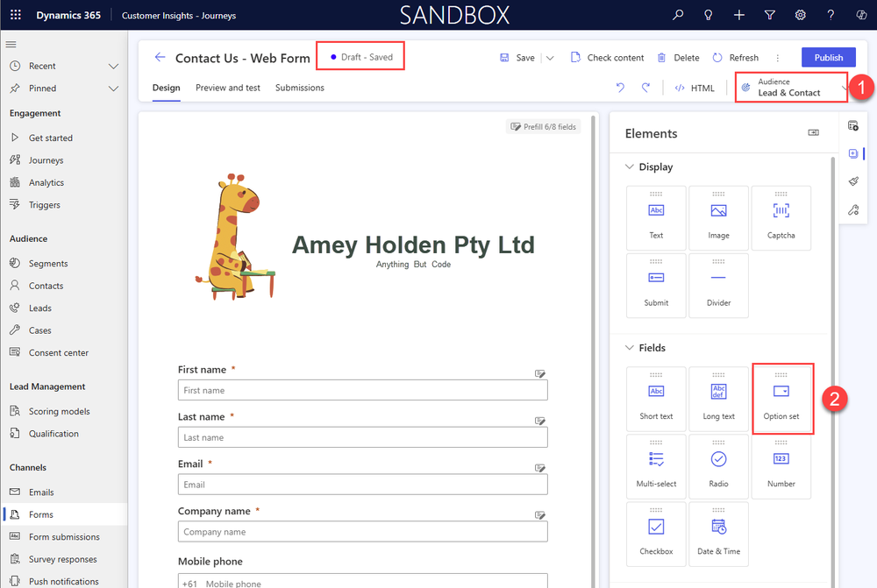Collapse the Display section

pyautogui.click(x=629, y=166)
